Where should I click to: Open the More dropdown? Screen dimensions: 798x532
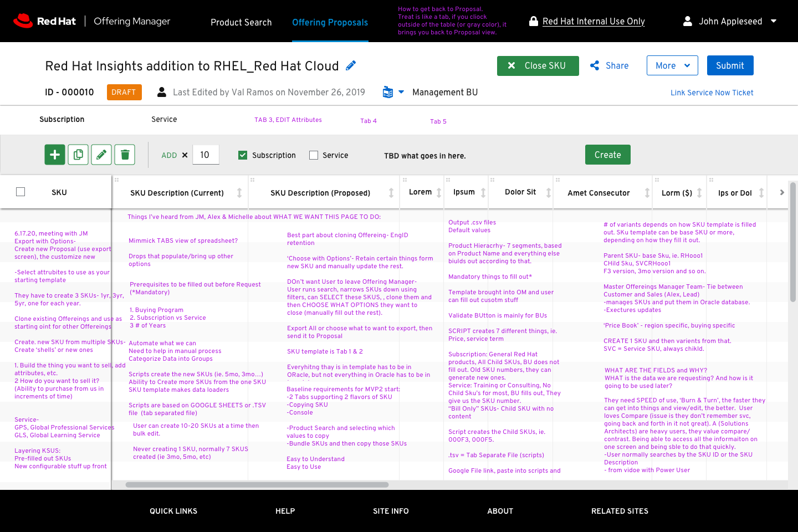(x=672, y=65)
